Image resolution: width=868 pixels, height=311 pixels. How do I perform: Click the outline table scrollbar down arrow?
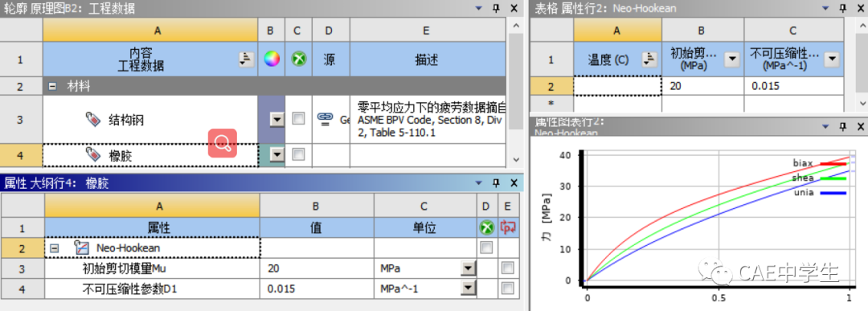click(x=515, y=159)
